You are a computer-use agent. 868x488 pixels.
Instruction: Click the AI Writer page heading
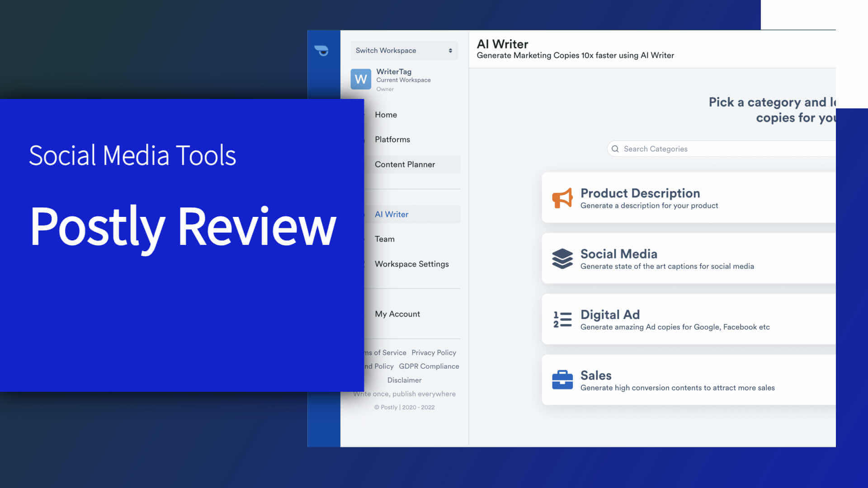502,44
